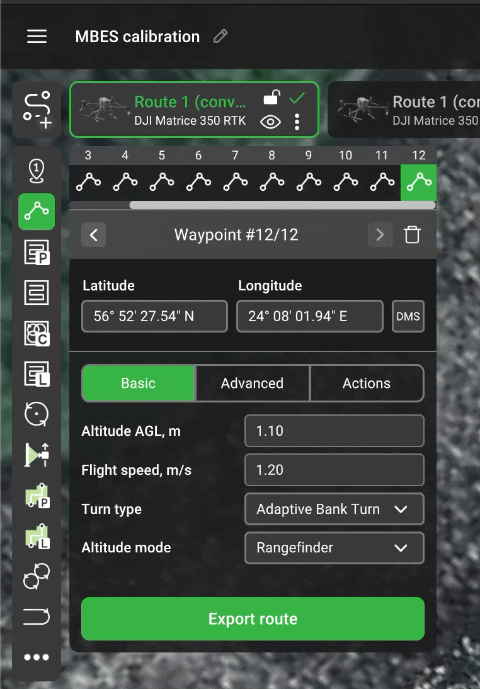
Task: Switch to the Advanced tab
Action: (x=252, y=383)
